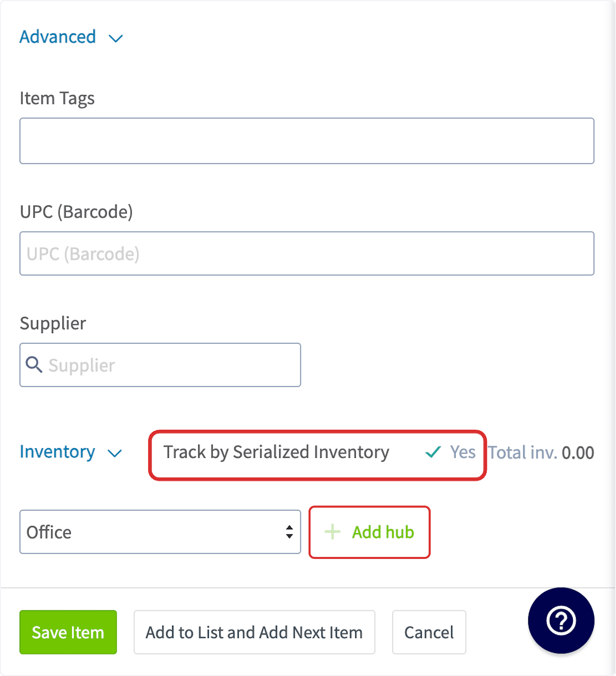Cancel the item form
The width and height of the screenshot is (616, 676).
point(429,632)
